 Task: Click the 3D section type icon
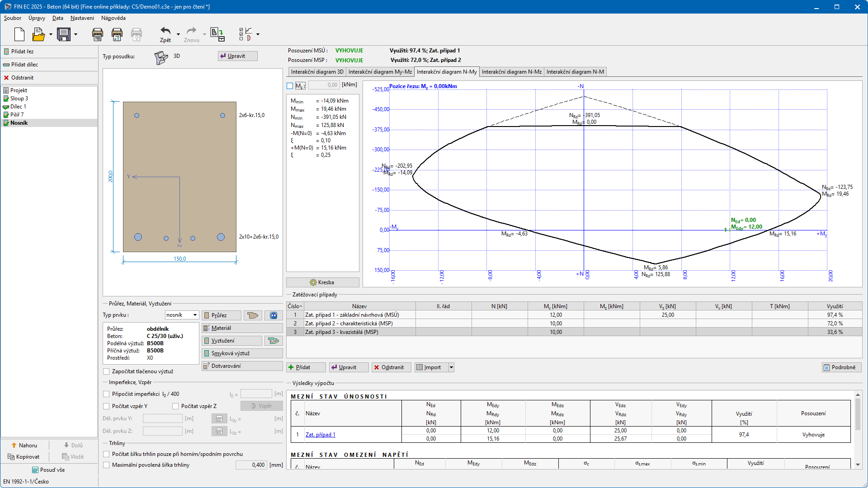pyautogui.click(x=161, y=57)
